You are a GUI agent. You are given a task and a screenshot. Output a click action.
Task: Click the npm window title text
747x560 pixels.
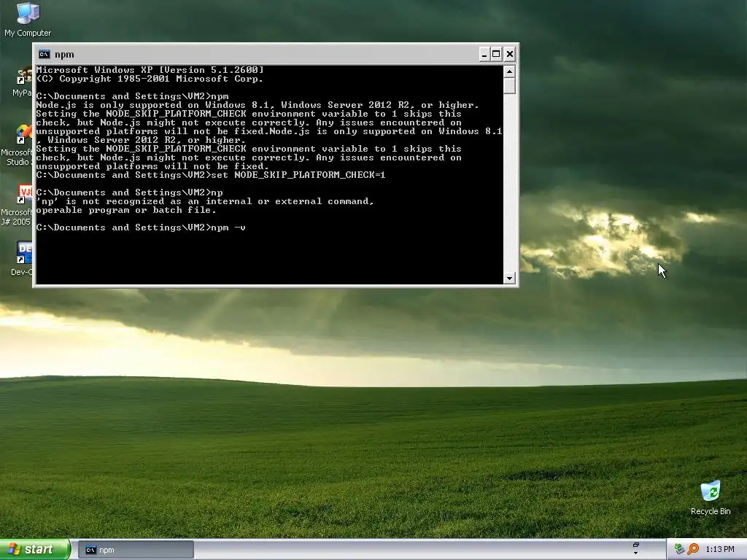point(64,54)
